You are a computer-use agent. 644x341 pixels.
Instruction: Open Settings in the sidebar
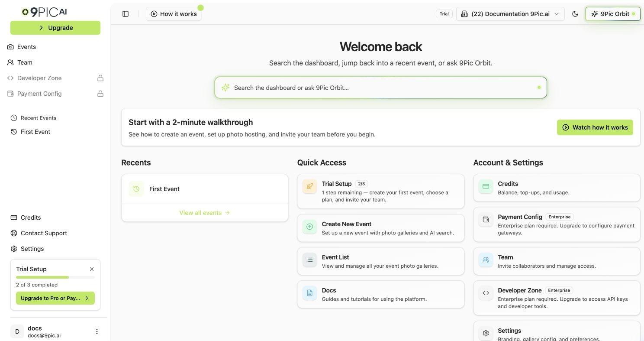pos(55,249)
